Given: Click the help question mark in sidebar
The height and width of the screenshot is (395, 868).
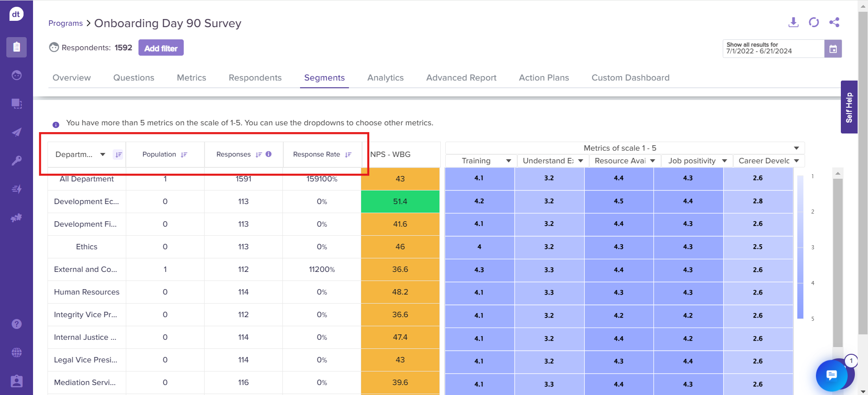Looking at the screenshot, I should click(17, 324).
